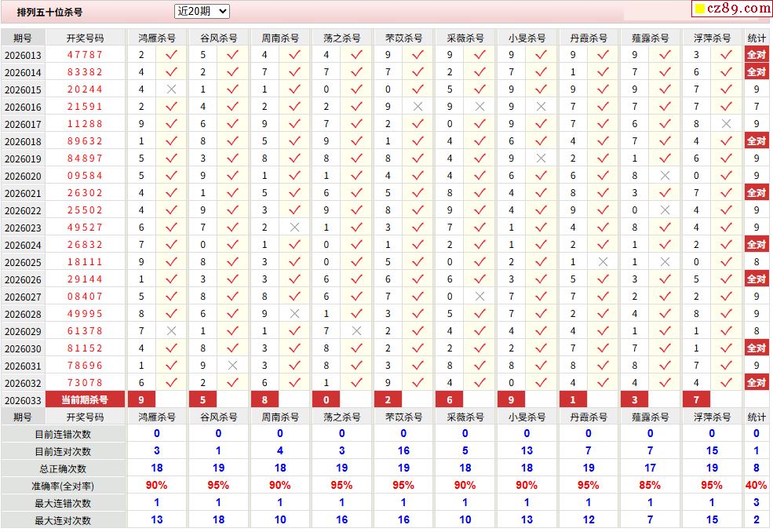Click the current 鸿雁杀号 red number 9 for period 2026033
Screen dimensions: 773x532
click(x=141, y=400)
